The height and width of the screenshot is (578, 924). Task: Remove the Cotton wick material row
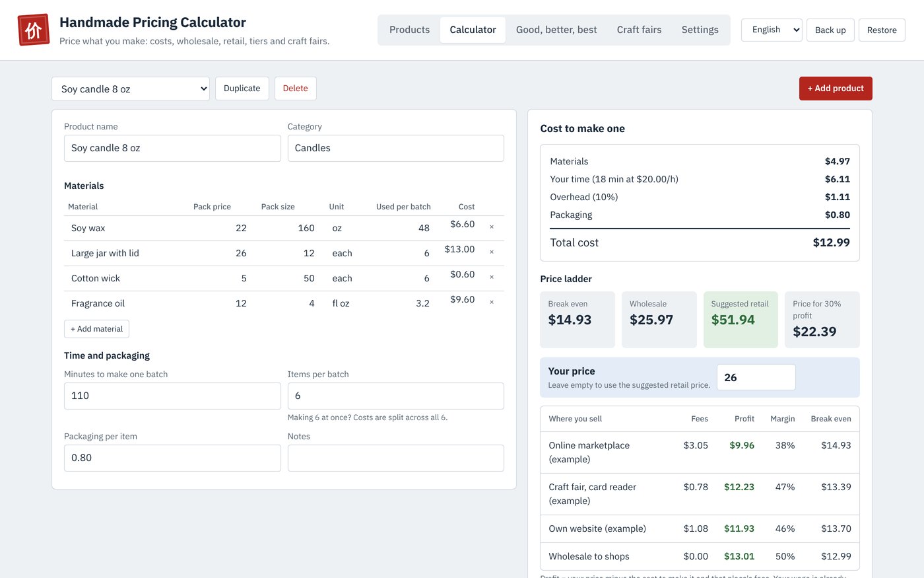coord(492,277)
